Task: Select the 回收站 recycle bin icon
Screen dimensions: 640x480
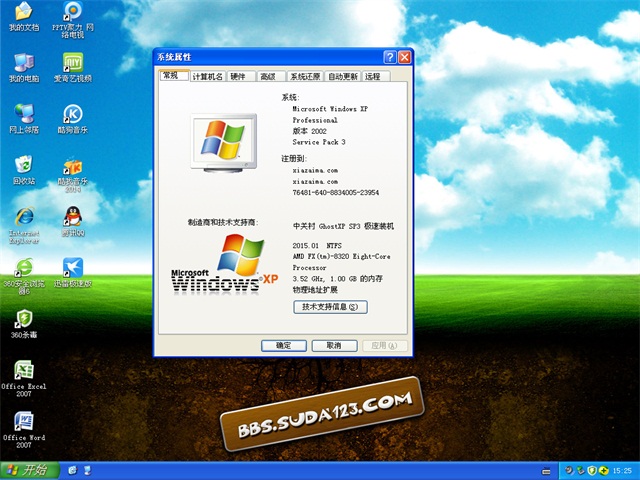Action: coord(23,165)
